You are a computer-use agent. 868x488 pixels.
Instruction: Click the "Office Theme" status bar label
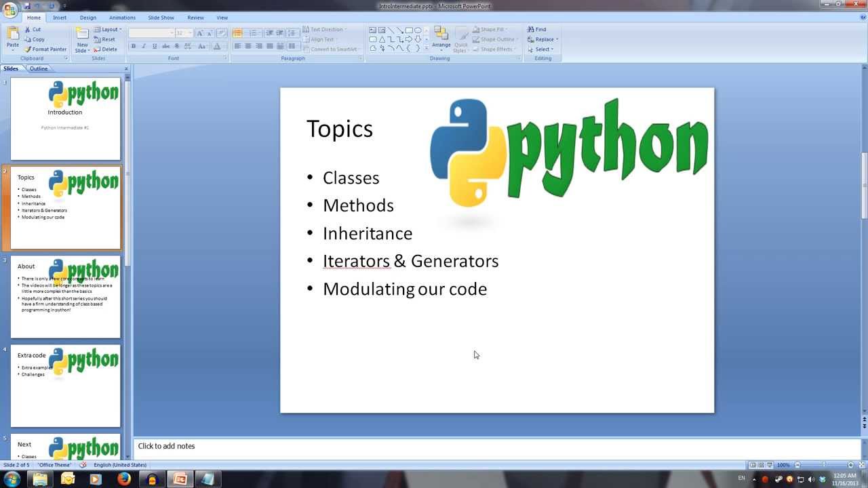click(x=55, y=465)
